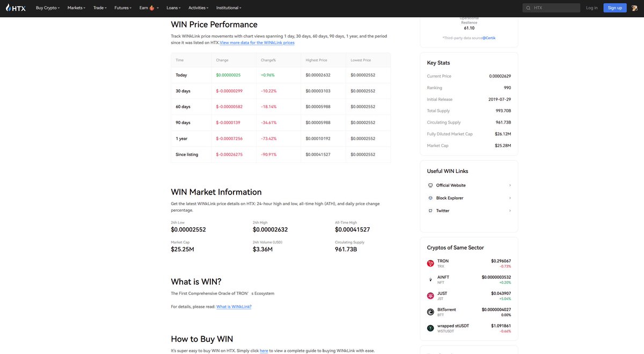Click the +0.96% change value
Screen dimensions: 644x354
point(268,75)
